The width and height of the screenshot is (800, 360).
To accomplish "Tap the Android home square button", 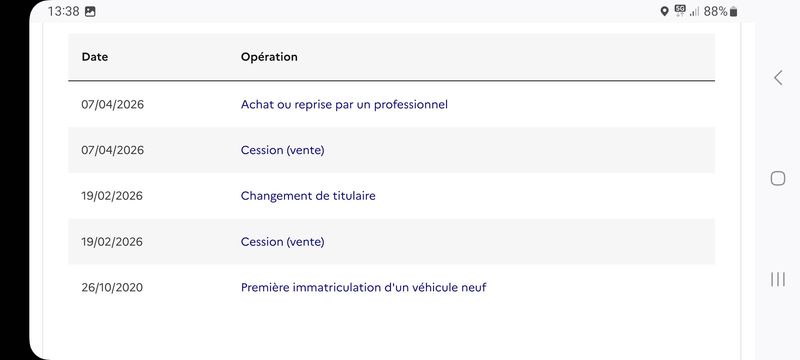I will click(x=778, y=178).
